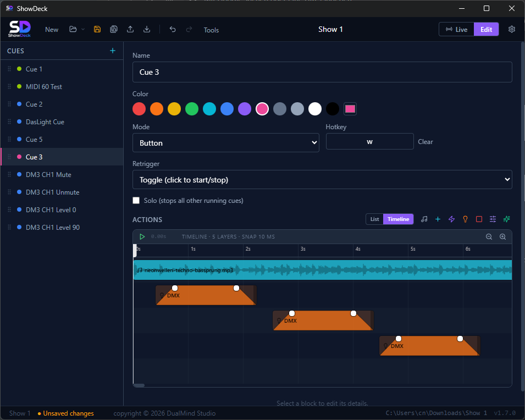Screen dimensions: 525x420
Task: Select the second DMX block near 3s
Action: point(323,322)
